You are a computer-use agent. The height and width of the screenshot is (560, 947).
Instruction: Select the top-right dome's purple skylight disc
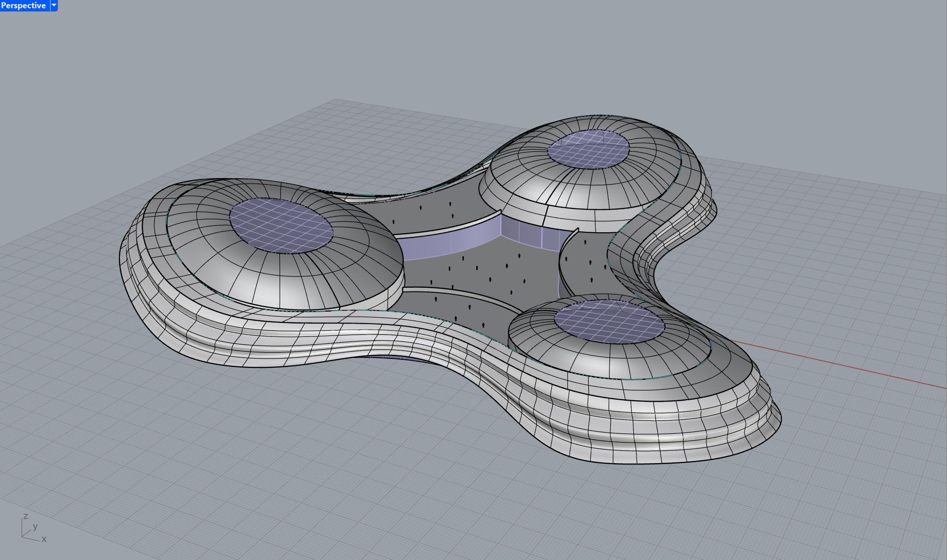click(x=588, y=149)
